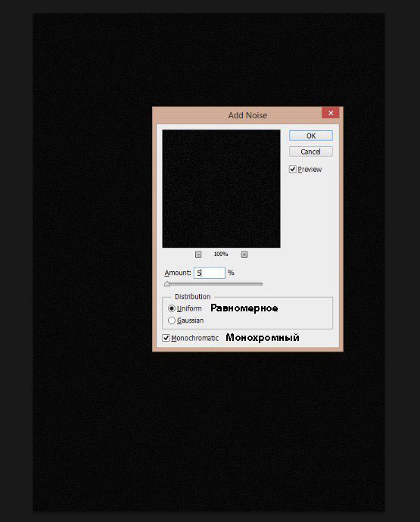
Task: Cancel the Add Noise dialog
Action: click(310, 152)
